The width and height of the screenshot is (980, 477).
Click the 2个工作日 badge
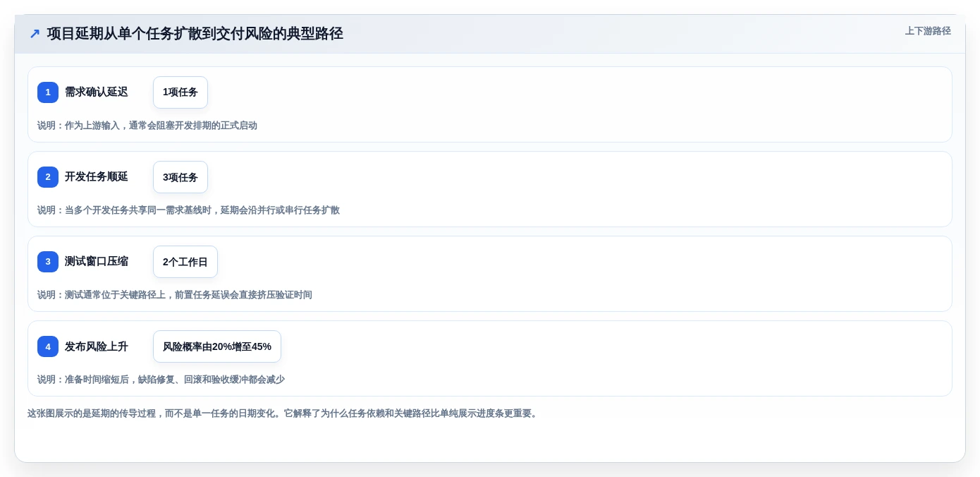pos(185,262)
